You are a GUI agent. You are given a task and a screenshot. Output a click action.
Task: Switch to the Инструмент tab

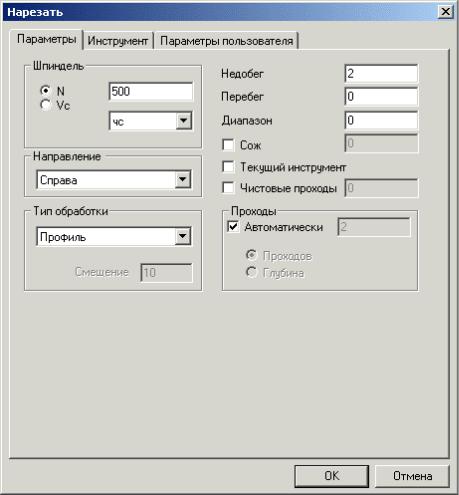(118, 41)
